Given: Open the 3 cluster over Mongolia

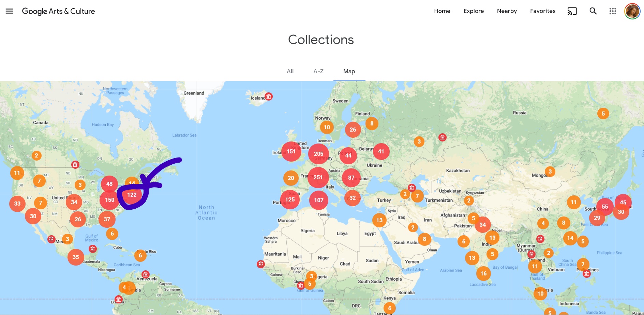Looking at the screenshot, I should (x=550, y=171).
